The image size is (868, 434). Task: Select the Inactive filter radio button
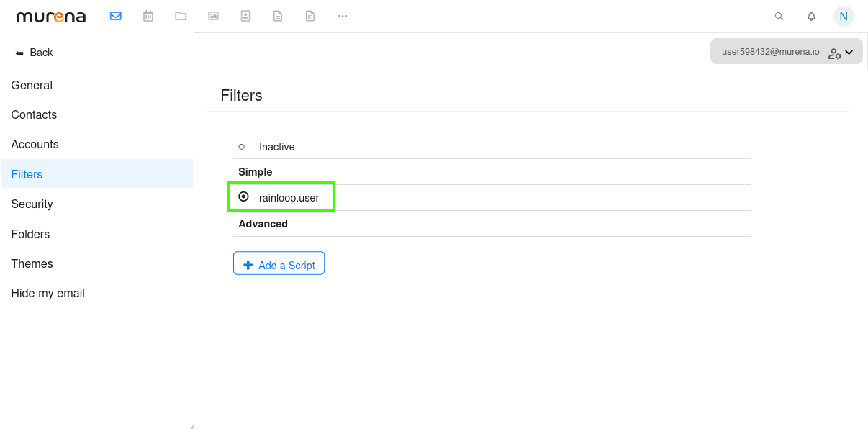(x=241, y=145)
